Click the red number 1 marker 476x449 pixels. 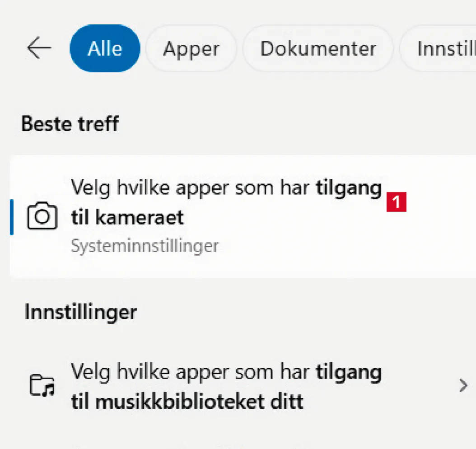(397, 202)
